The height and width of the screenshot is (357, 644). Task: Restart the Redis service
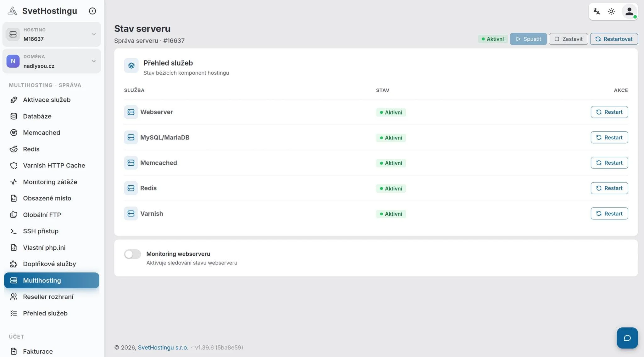click(x=609, y=188)
